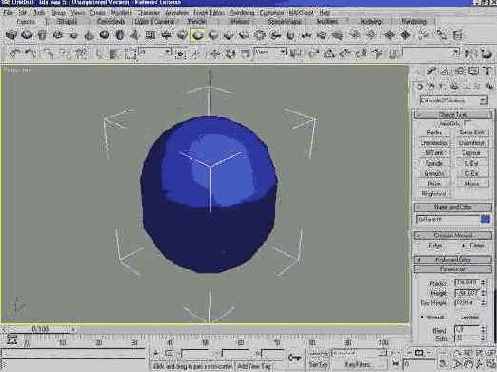Switch to the Utilities hammer panel
The height and width of the screenshot is (372, 497).
(488, 71)
